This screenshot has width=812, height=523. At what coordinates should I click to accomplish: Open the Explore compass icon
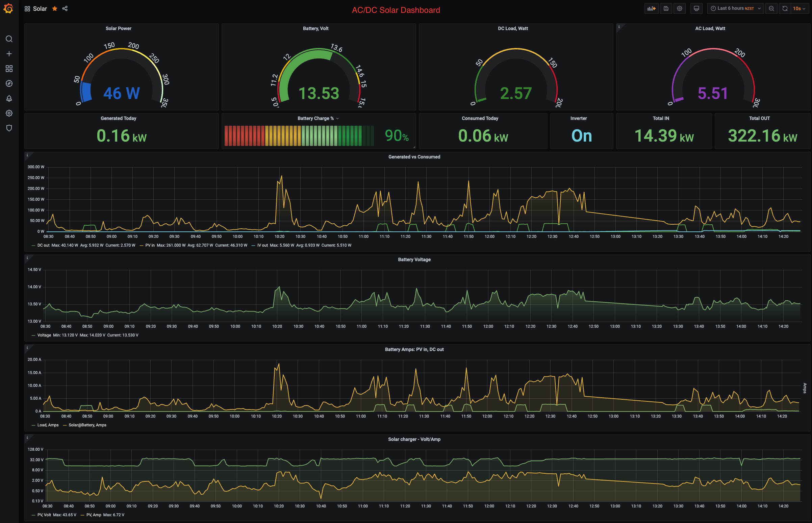[9, 83]
